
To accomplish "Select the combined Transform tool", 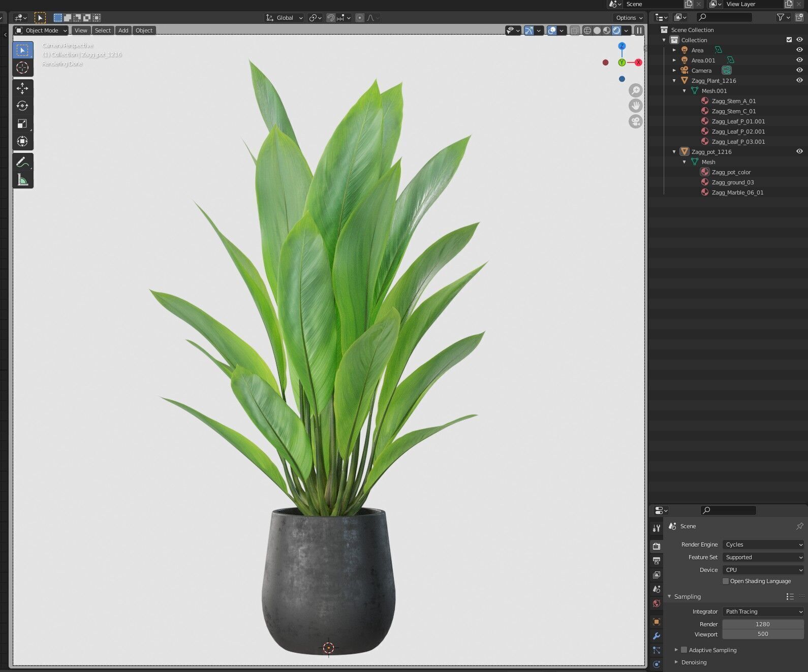I will pos(22,141).
